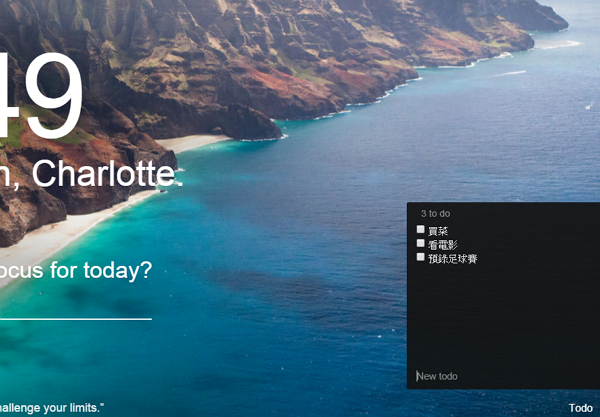Click the 預錄足球賽 todo label
This screenshot has height=417, width=600.
pyautogui.click(x=452, y=259)
